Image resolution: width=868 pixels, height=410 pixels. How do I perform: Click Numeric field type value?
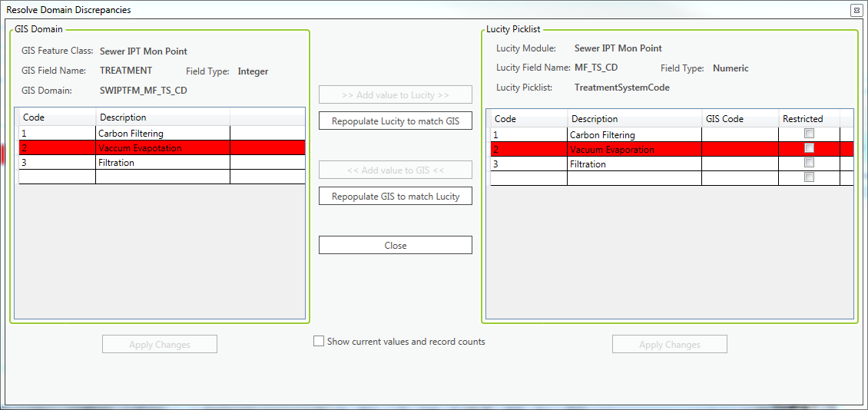click(731, 68)
